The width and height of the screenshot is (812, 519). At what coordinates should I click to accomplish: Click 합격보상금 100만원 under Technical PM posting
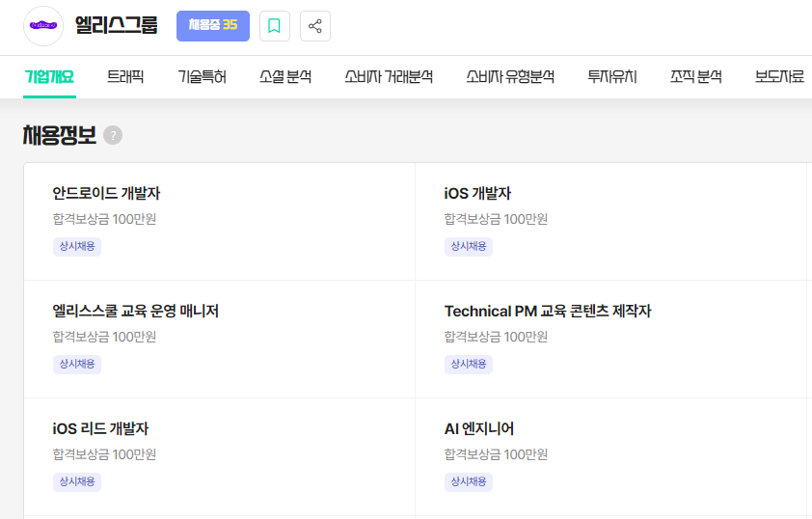click(x=496, y=337)
